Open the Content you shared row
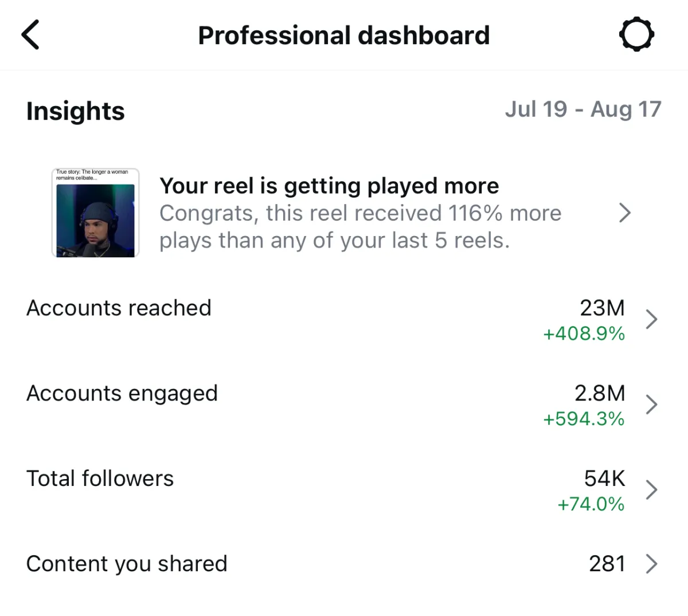Viewport: 688px width, 616px height. pyautogui.click(x=344, y=564)
